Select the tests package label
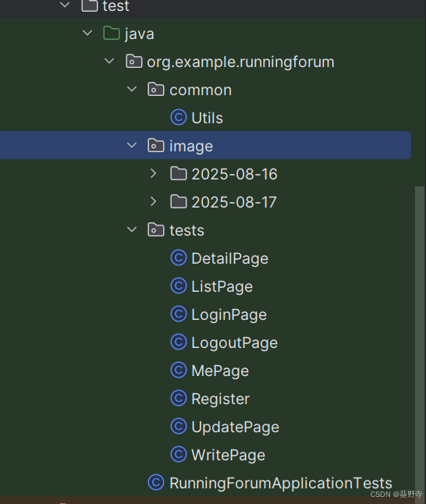This screenshot has height=504, width=426. pos(186,230)
